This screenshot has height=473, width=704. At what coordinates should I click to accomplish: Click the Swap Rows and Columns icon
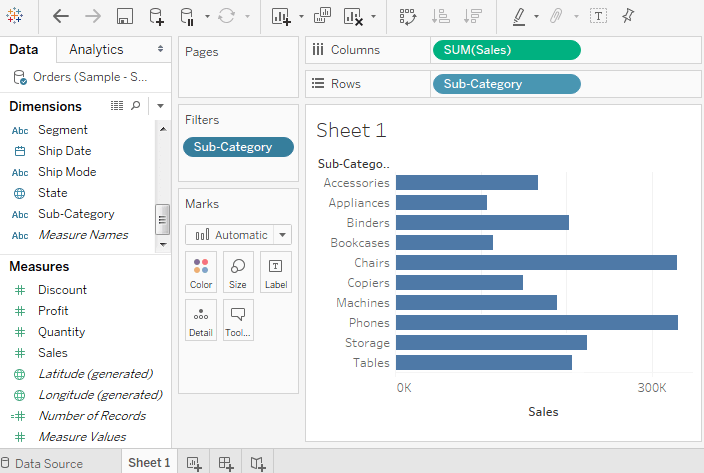point(408,17)
